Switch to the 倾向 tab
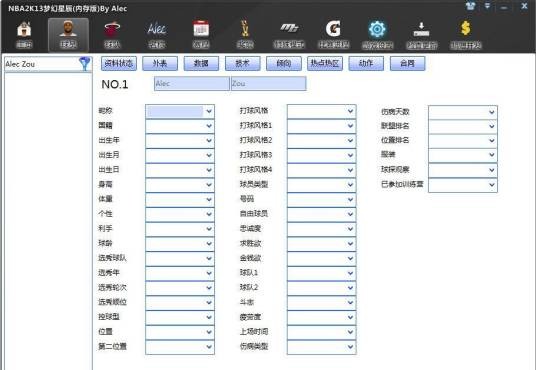Screen dimensions: 536x370 (x=284, y=64)
